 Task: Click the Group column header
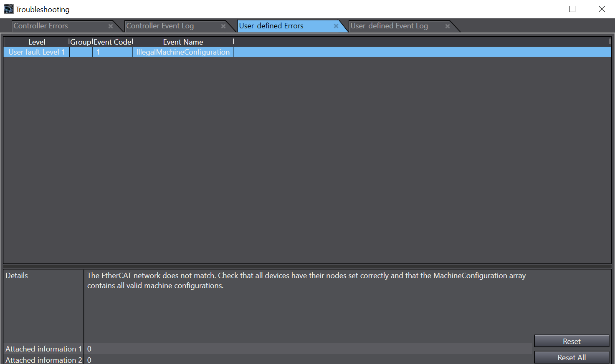81,42
